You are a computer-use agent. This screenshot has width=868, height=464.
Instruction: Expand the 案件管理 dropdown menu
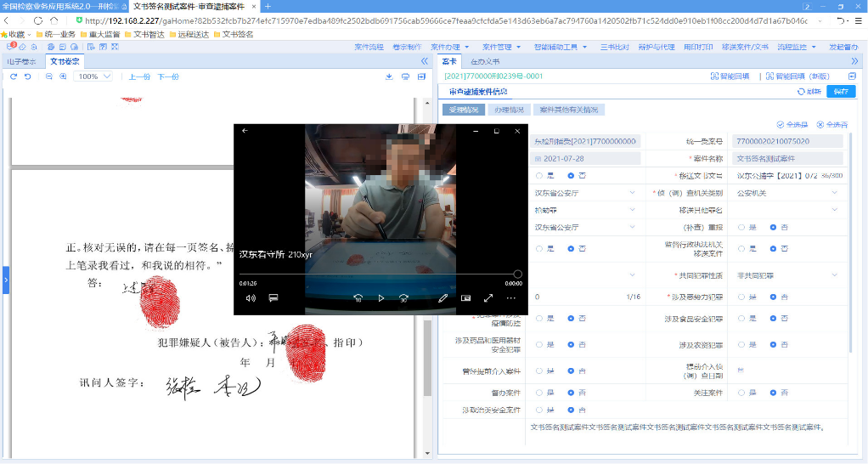(501, 47)
